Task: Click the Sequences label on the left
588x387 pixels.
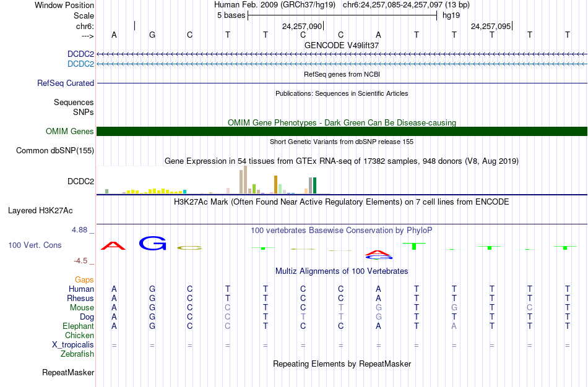Action: pyautogui.click(x=74, y=102)
